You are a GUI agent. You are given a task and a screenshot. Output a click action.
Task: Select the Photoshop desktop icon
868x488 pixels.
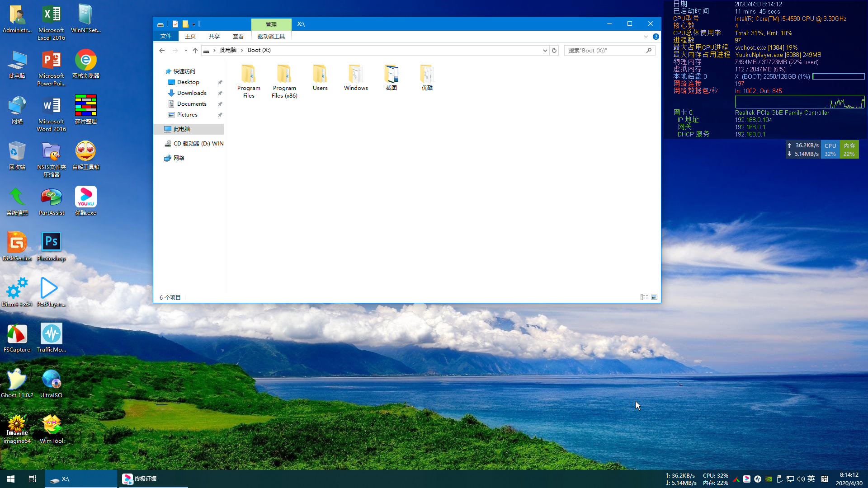coord(51,247)
